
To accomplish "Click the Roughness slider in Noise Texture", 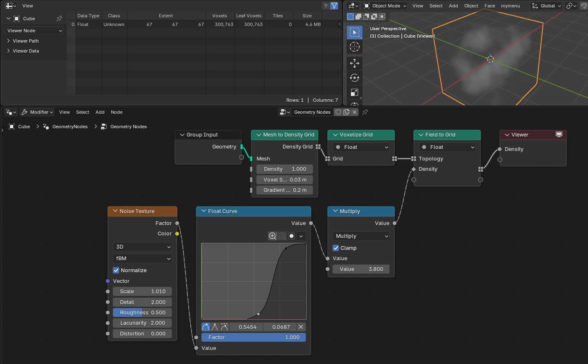I will (x=142, y=313).
